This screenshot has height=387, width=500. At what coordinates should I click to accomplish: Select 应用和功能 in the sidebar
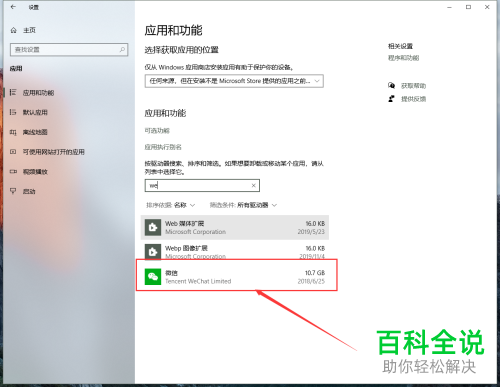point(38,93)
